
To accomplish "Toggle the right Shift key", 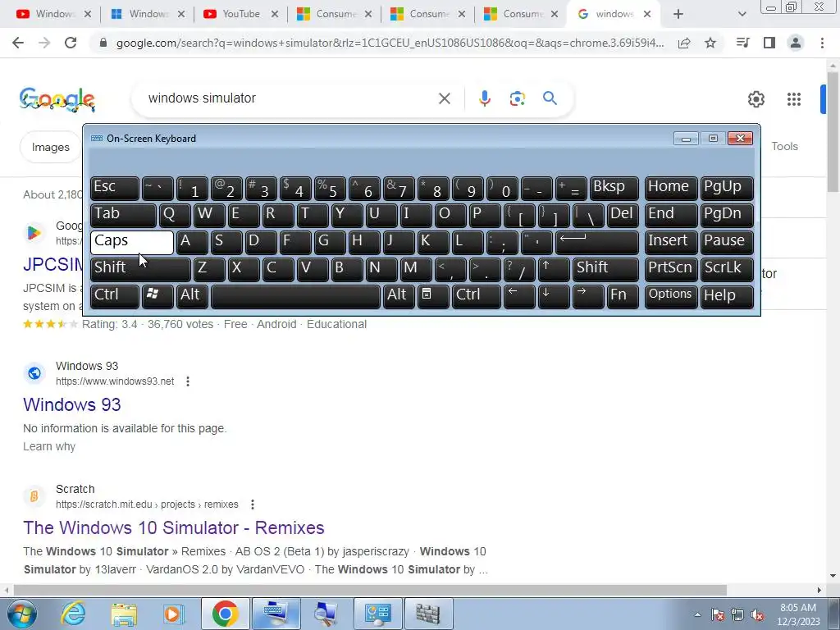I will tap(606, 269).
